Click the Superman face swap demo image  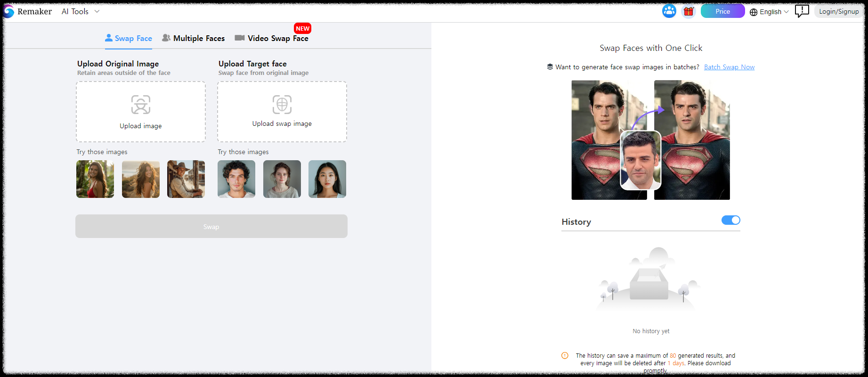[651, 140]
